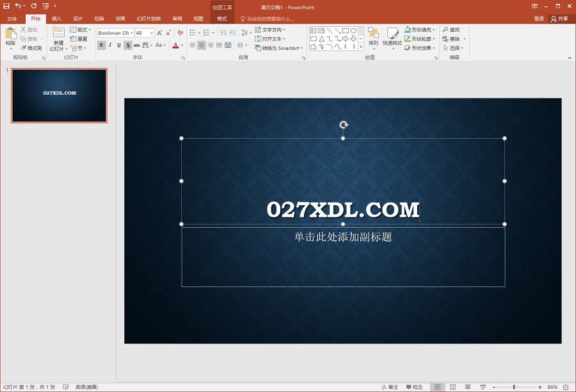Select the oval shape in the shapes gallery
The image size is (576, 392).
click(x=353, y=31)
